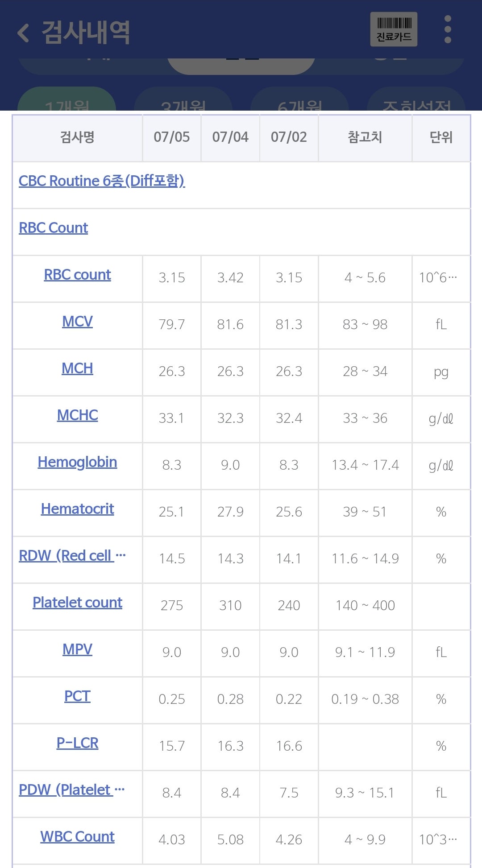Open the Hematocrit test link
This screenshot has height=868, width=482.
tap(77, 508)
